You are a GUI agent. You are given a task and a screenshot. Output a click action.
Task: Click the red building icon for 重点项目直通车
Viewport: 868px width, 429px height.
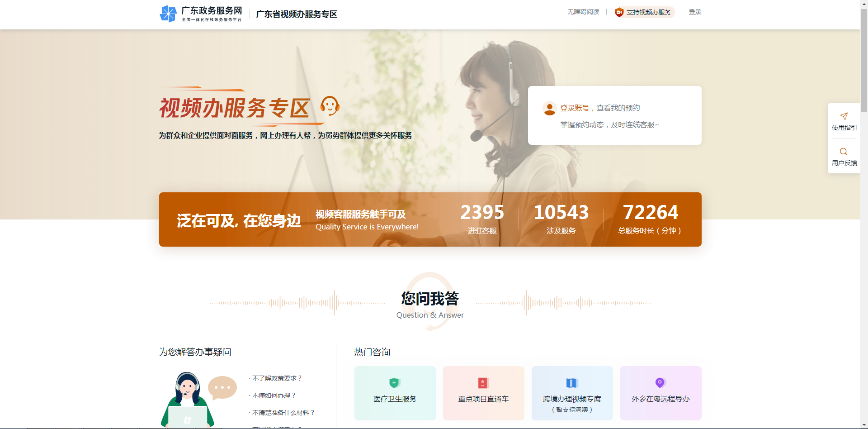[483, 382]
